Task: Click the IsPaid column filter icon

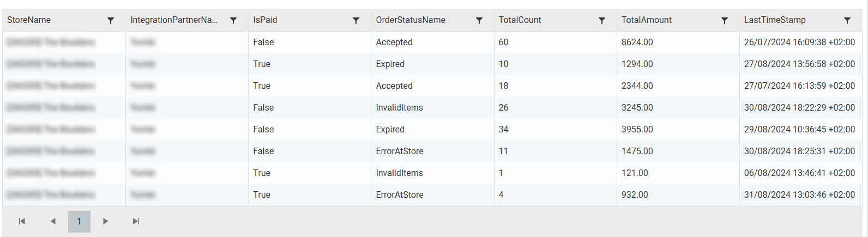Action: click(x=356, y=21)
